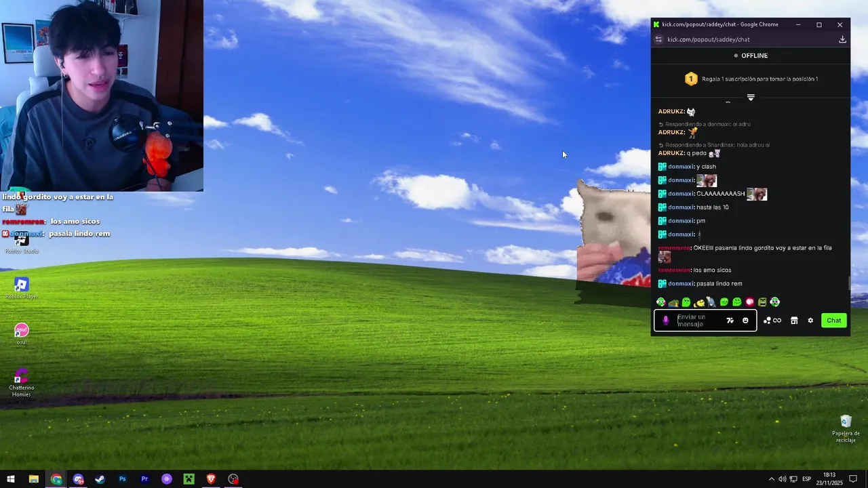Open Steam from the taskbar
The width and height of the screenshot is (868, 488).
point(100,479)
